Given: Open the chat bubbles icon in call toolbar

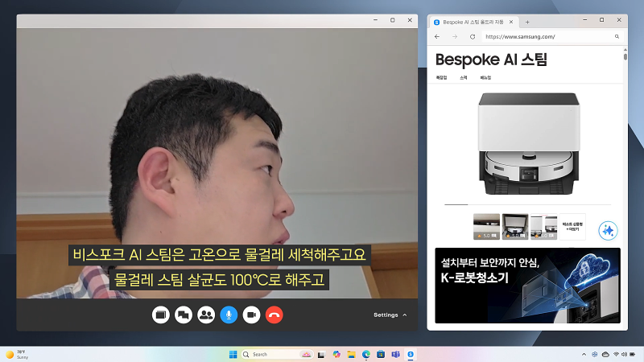Looking at the screenshot, I should pos(184,315).
